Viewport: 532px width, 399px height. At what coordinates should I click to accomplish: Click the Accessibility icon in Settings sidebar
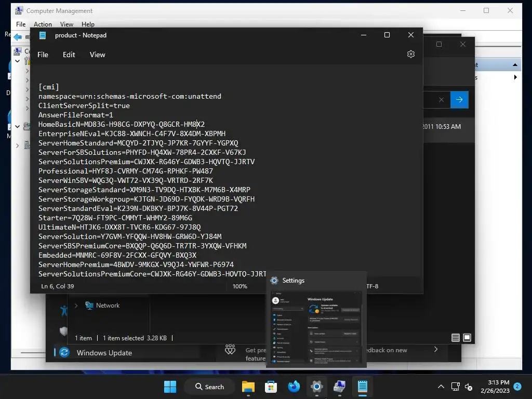click(x=64, y=311)
